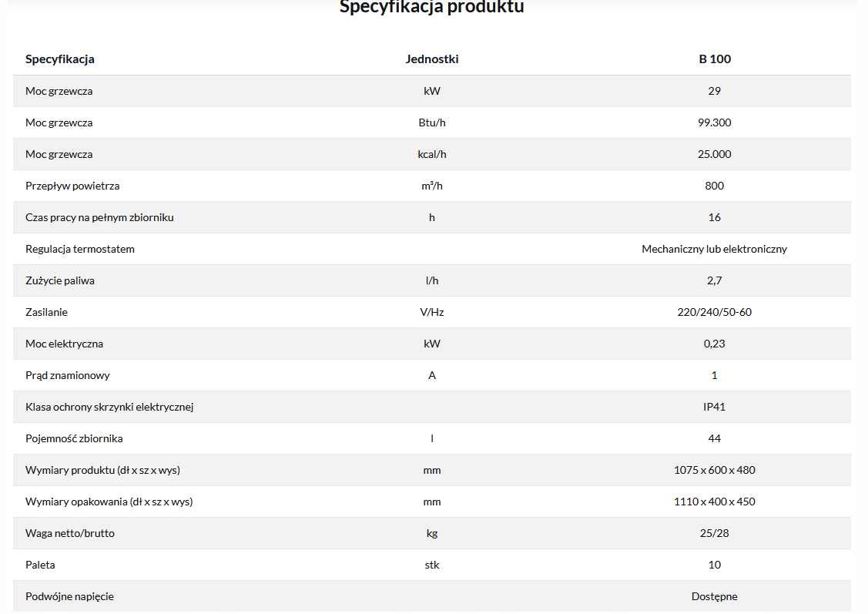868x614 pixels.
Task: Select the m³/h unit cell
Action: point(431,186)
